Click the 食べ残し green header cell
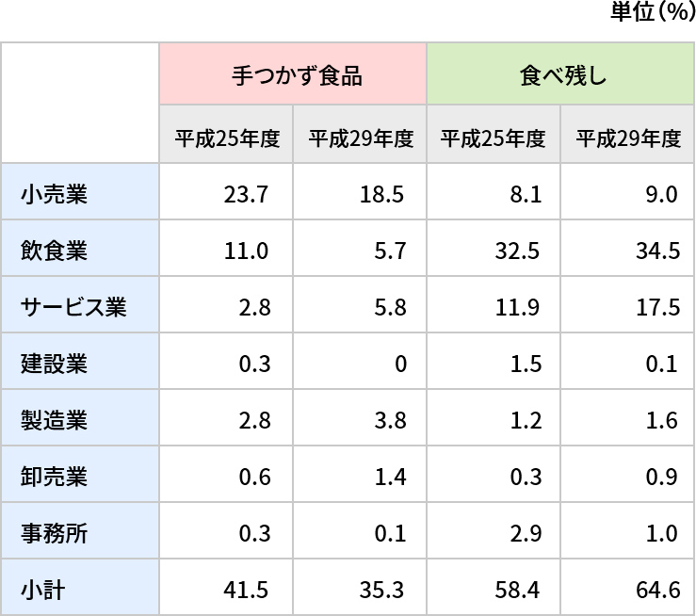This screenshot has width=696, height=616. tap(560, 73)
